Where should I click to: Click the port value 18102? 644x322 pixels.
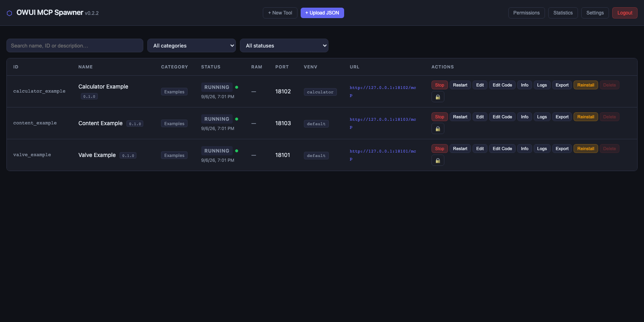(x=283, y=91)
